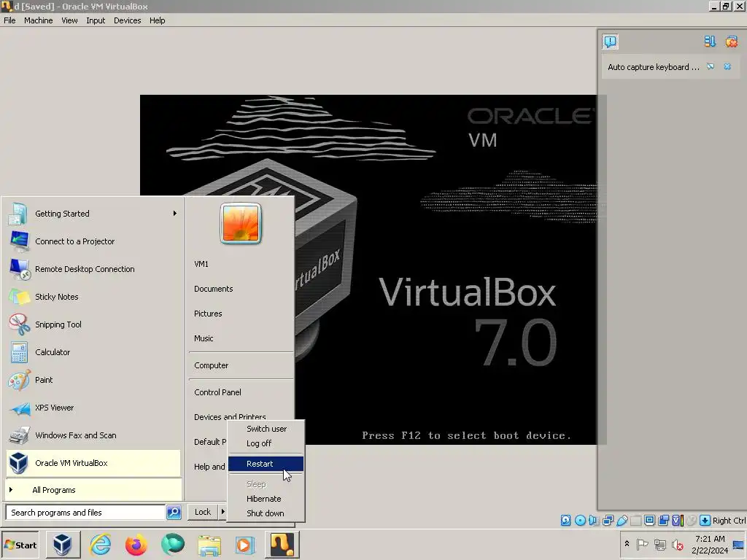Open Windows Fax and Scan

[94, 435]
